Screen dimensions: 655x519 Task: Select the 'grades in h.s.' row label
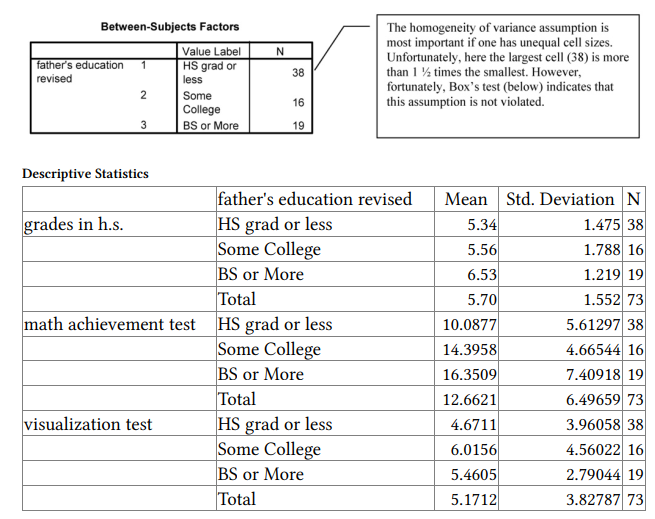click(74, 224)
